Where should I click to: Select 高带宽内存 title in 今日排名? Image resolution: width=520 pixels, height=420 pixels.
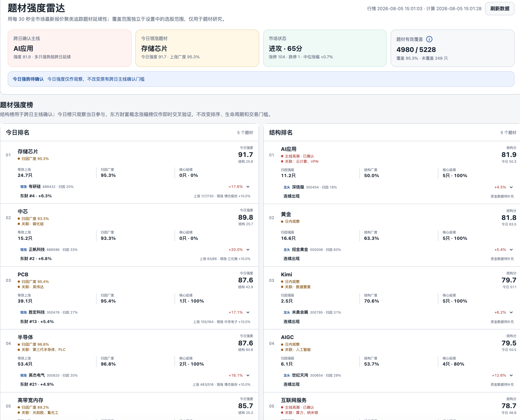[30, 400]
